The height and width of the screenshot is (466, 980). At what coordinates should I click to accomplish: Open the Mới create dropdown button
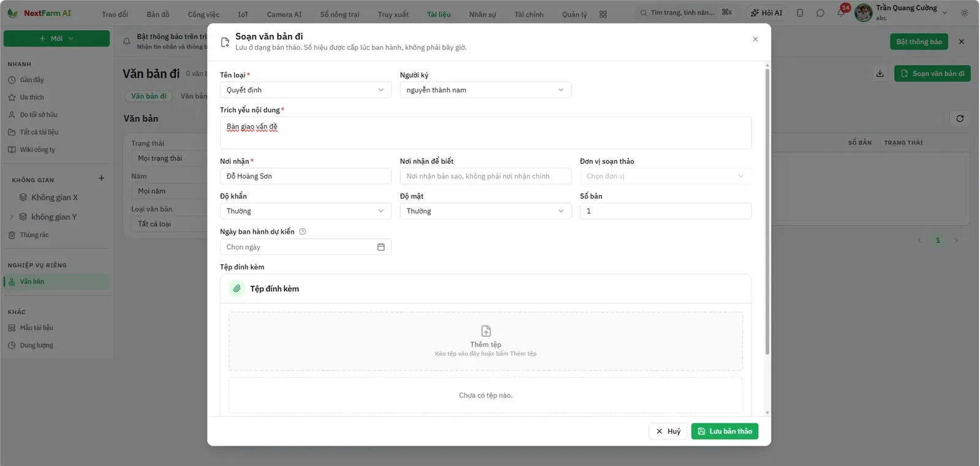57,38
